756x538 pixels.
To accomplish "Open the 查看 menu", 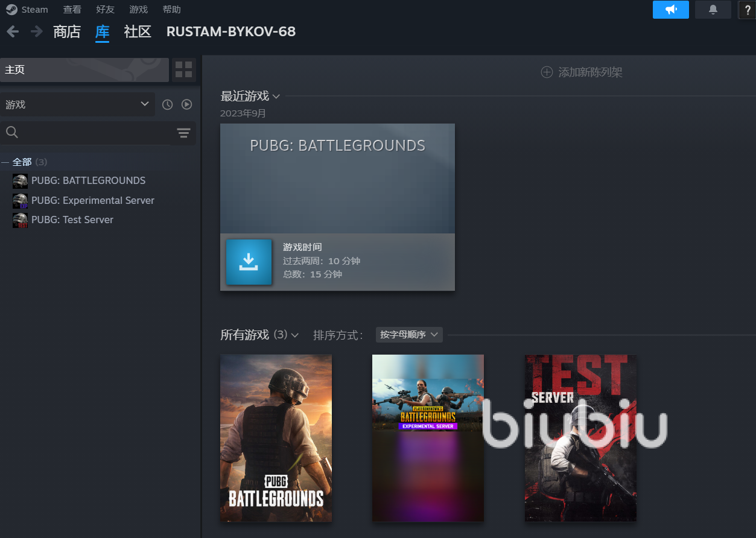I will click(72, 10).
